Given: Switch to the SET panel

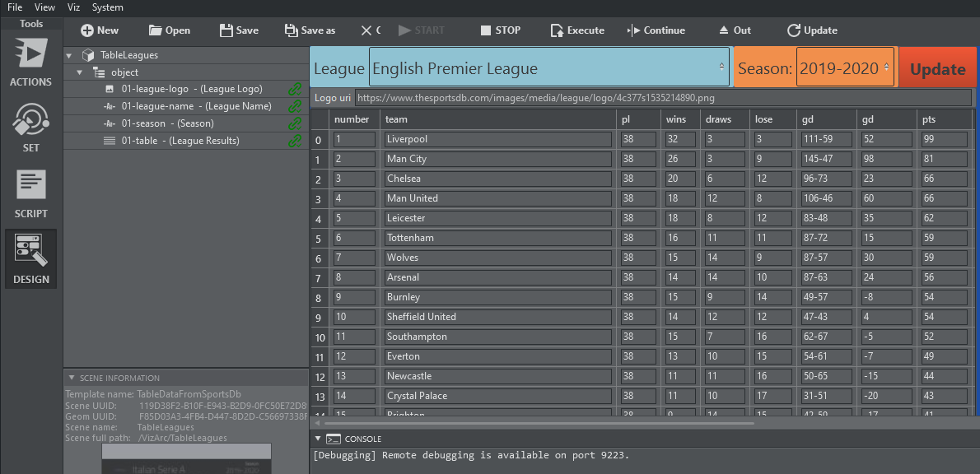Looking at the screenshot, I should pyautogui.click(x=30, y=127).
